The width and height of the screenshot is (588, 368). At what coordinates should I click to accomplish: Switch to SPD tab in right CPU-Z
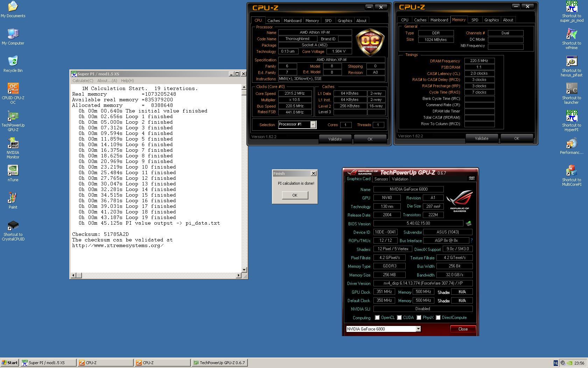coord(475,20)
